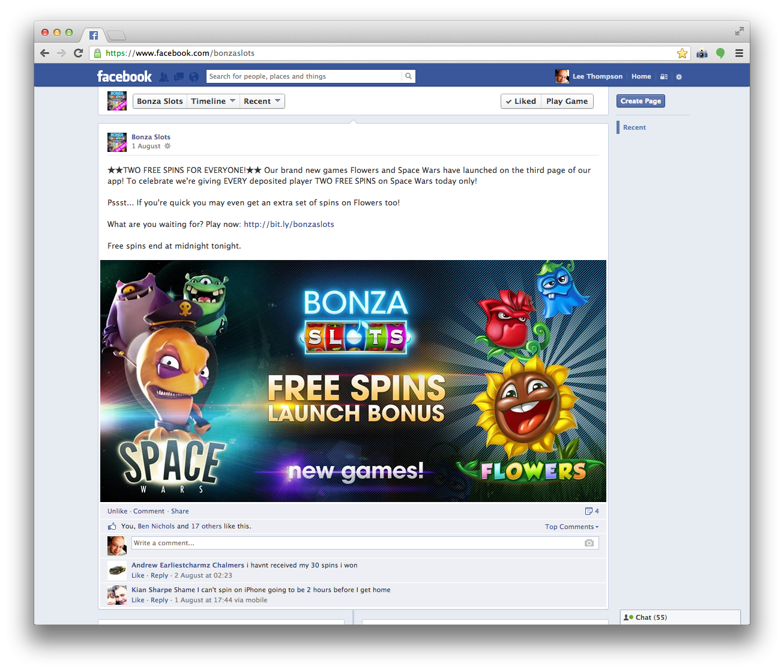Open the bit.ly/bonzaslots link
This screenshot has width=784, height=672.
pos(289,224)
